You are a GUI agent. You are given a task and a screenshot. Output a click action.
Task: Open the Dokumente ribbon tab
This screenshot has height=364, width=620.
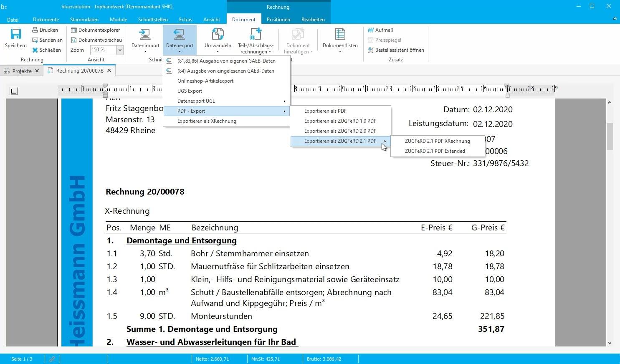pos(46,20)
